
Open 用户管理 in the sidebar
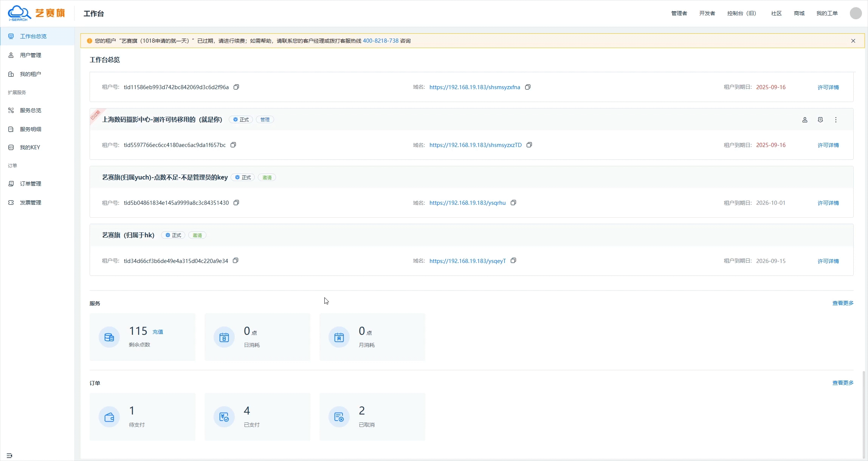(x=30, y=55)
